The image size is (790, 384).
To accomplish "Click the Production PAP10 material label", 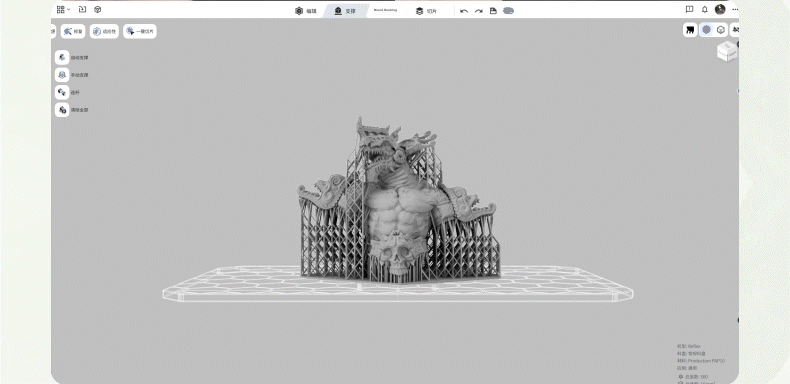I will pyautogui.click(x=701, y=361).
